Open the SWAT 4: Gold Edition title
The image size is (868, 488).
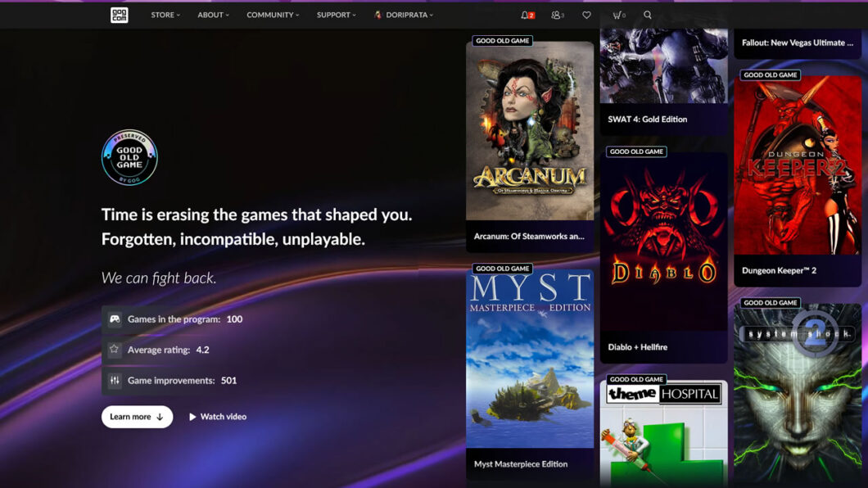pyautogui.click(x=647, y=119)
